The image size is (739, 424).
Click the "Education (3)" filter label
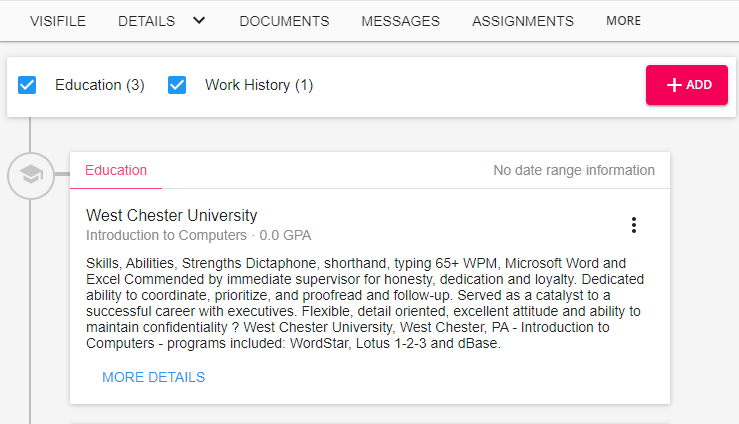100,85
